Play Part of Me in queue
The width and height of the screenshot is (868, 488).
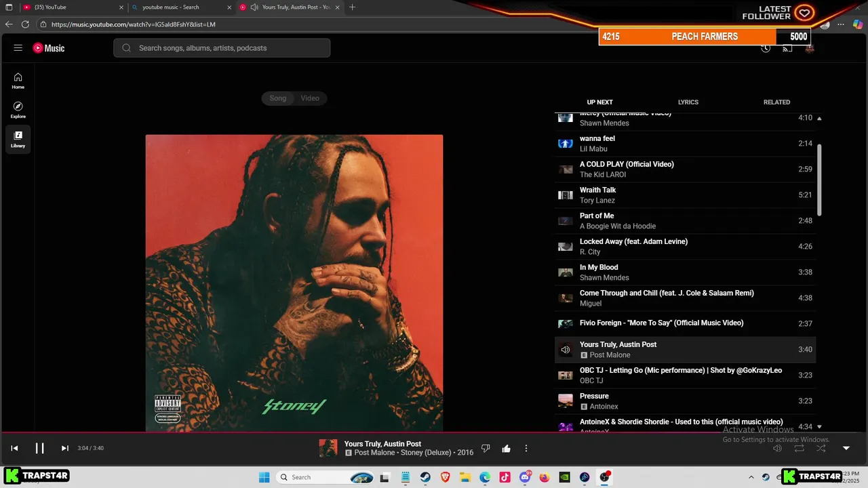click(685, 221)
